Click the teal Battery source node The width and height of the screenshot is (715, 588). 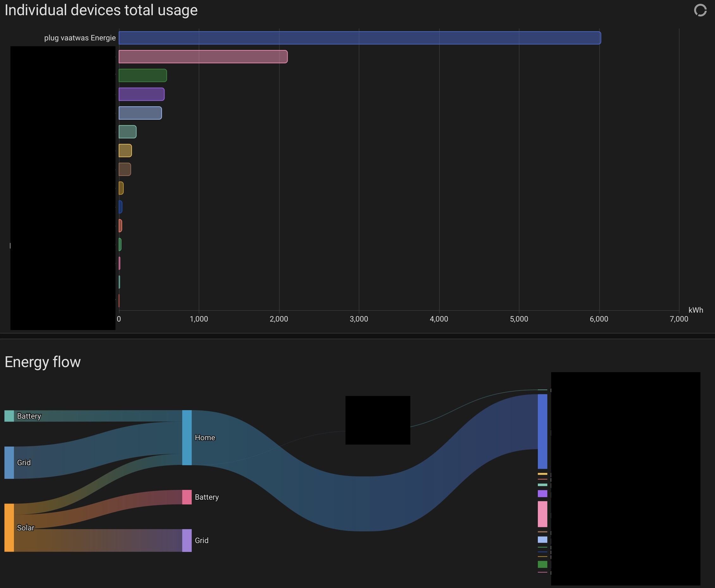(x=9, y=416)
